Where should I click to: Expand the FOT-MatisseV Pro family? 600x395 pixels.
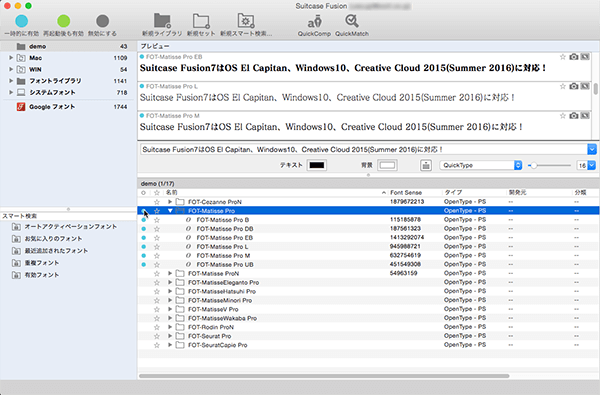[x=170, y=309]
